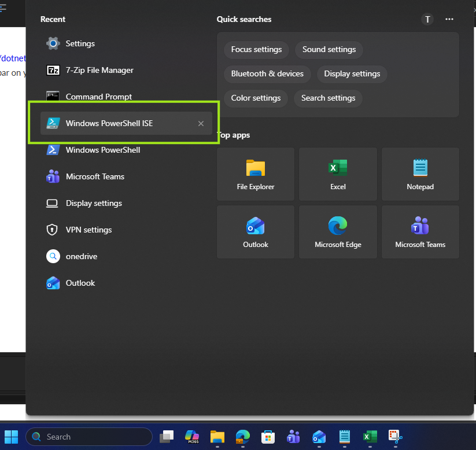Click the T user account avatar

point(427,19)
